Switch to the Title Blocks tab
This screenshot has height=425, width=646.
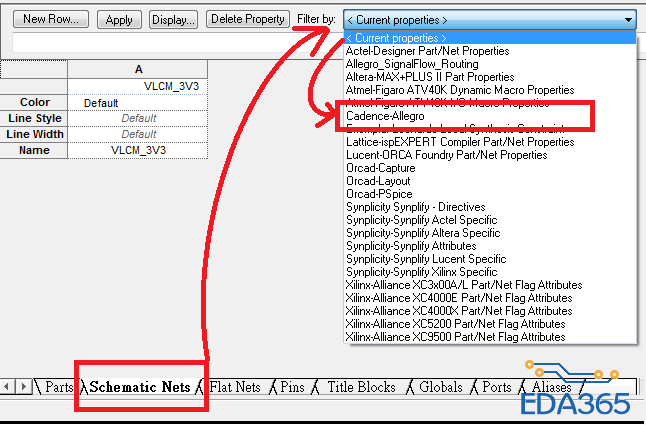(x=361, y=387)
